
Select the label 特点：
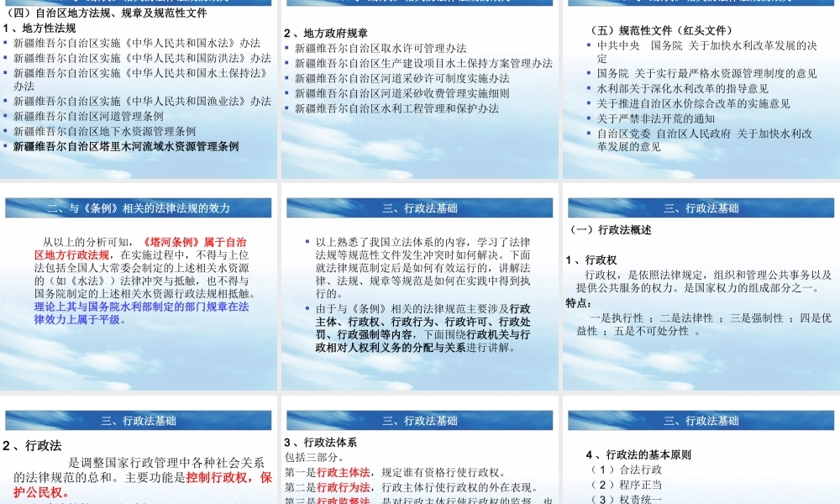point(579,303)
